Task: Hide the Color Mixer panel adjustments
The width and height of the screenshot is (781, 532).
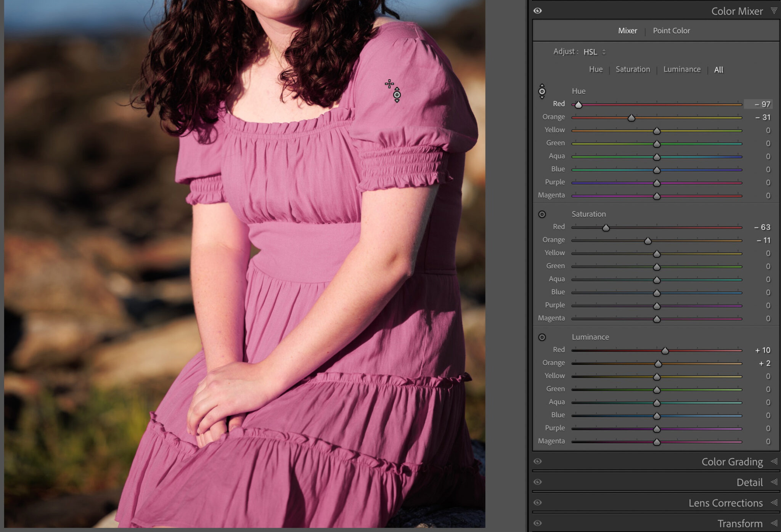Action: [538, 11]
